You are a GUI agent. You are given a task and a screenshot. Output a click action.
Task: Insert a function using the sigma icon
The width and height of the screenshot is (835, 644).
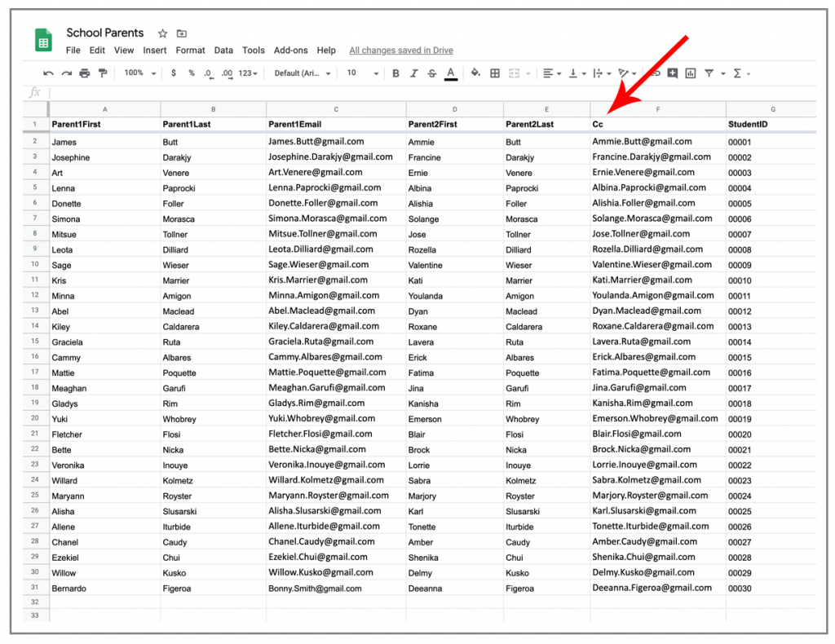click(737, 73)
